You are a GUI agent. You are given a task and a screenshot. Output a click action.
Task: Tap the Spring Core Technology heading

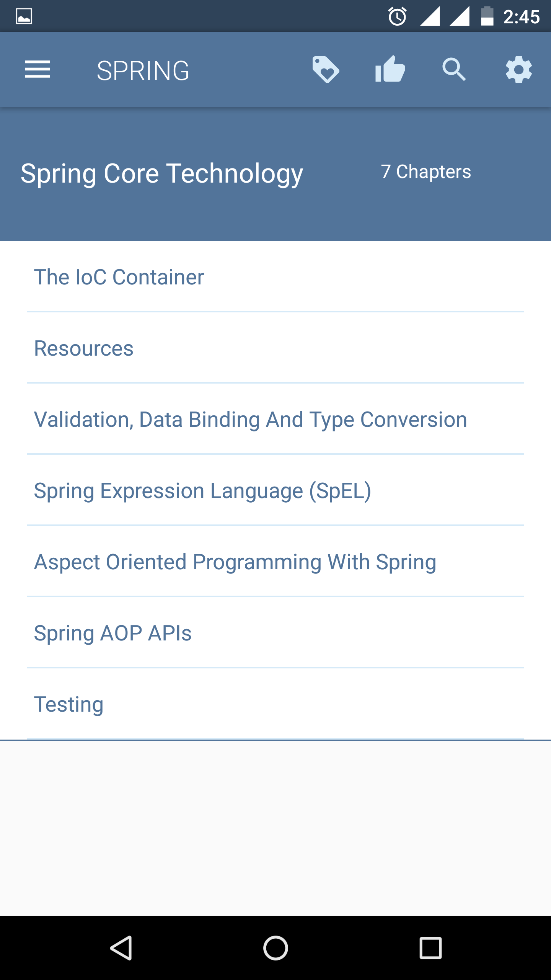click(x=162, y=173)
